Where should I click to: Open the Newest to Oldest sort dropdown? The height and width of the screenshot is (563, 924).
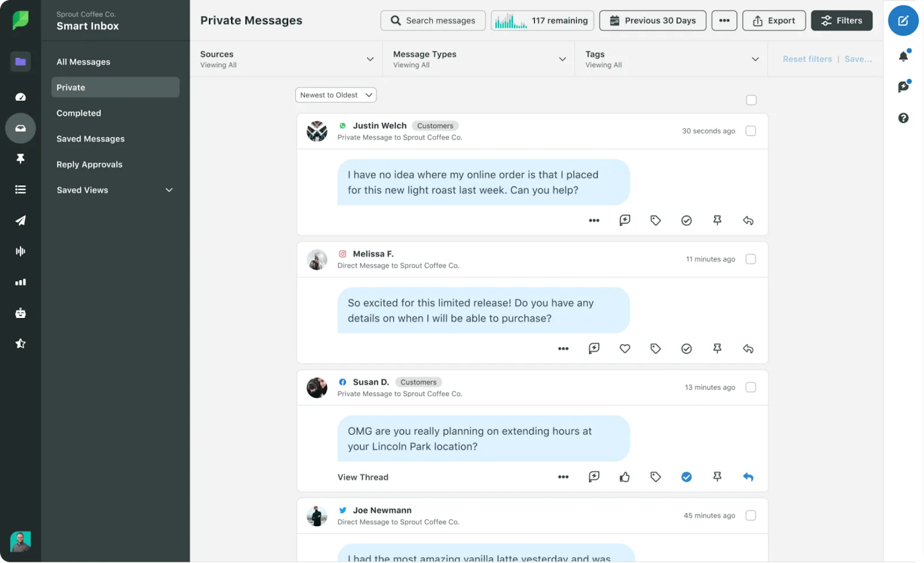click(336, 95)
